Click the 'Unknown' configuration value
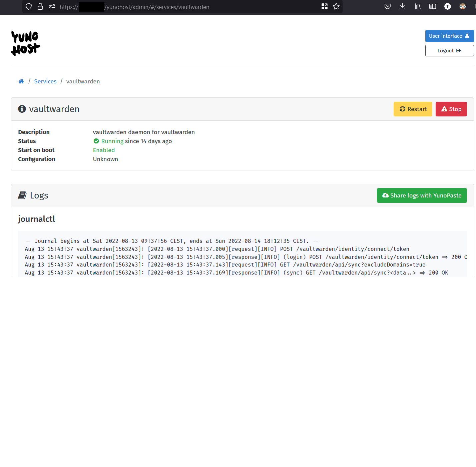The height and width of the screenshot is (467, 476). (x=105, y=159)
